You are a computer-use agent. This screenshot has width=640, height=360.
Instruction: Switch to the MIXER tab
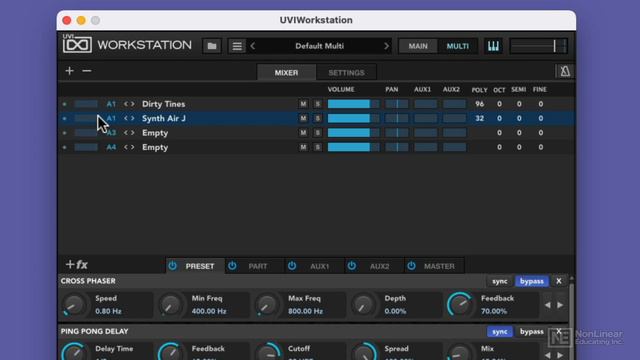(286, 73)
